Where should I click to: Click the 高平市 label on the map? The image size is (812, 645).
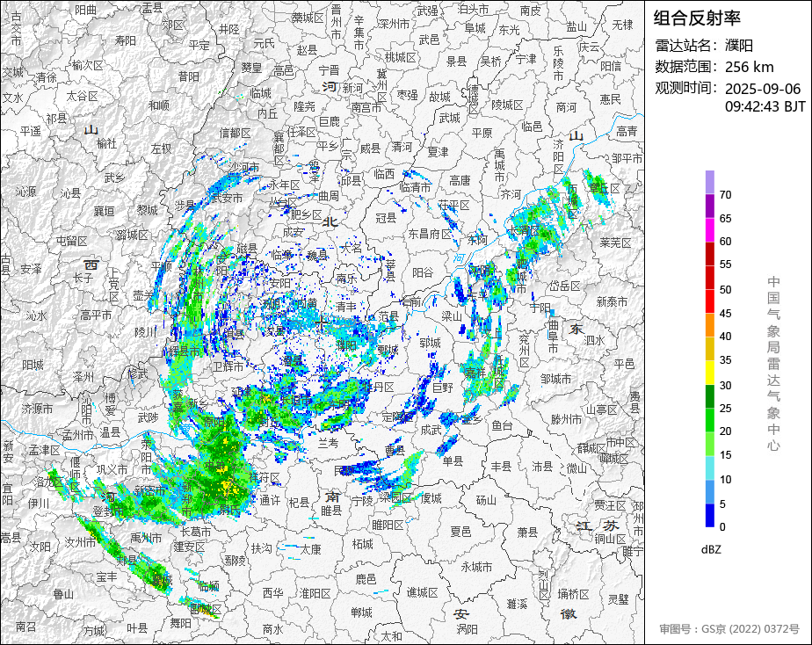pos(96,315)
